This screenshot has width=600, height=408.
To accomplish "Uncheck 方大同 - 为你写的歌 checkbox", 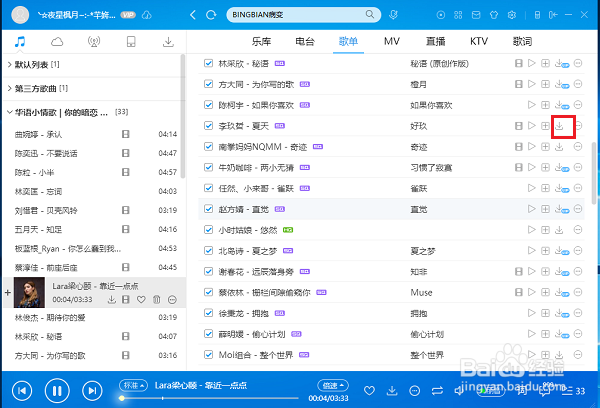I will coord(208,84).
